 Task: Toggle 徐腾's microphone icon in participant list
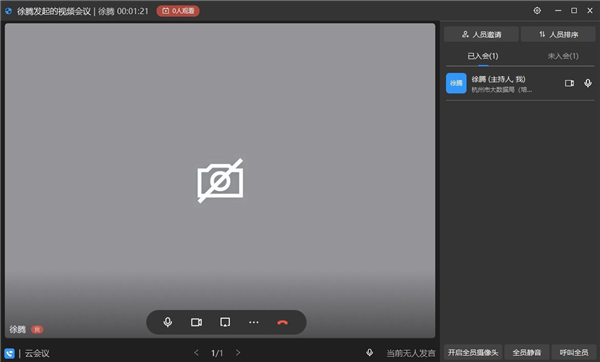588,83
